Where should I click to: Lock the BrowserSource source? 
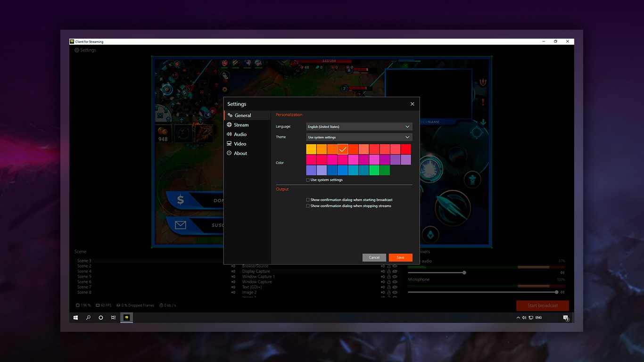(x=389, y=266)
